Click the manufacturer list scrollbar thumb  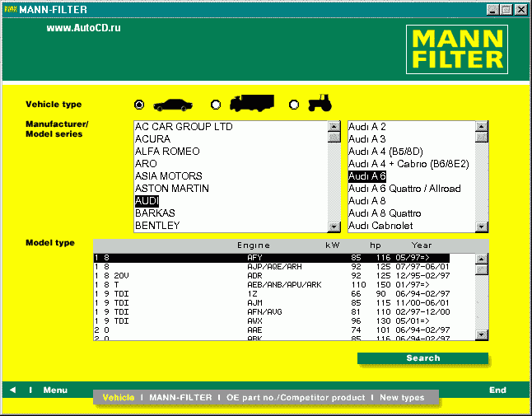pos(334,137)
